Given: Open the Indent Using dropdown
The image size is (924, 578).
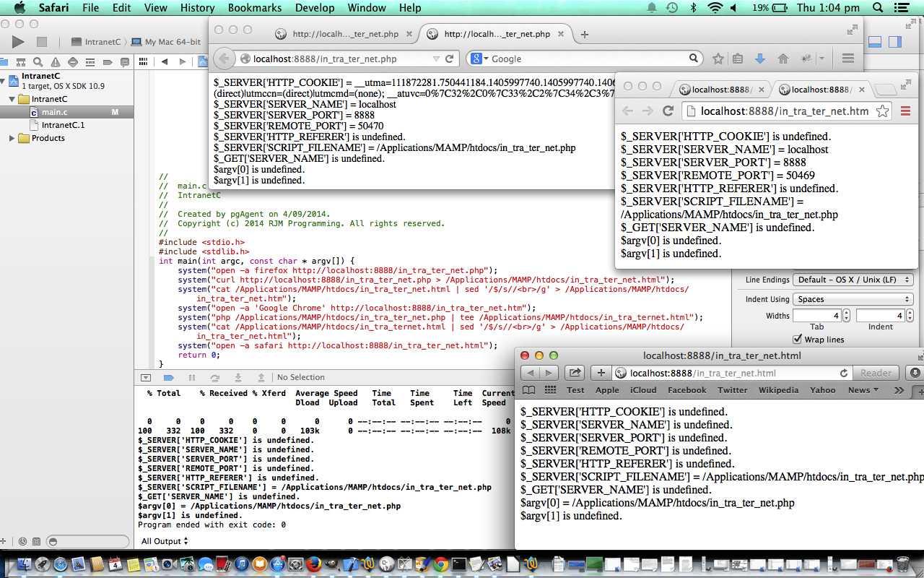Looking at the screenshot, I should coord(853,299).
